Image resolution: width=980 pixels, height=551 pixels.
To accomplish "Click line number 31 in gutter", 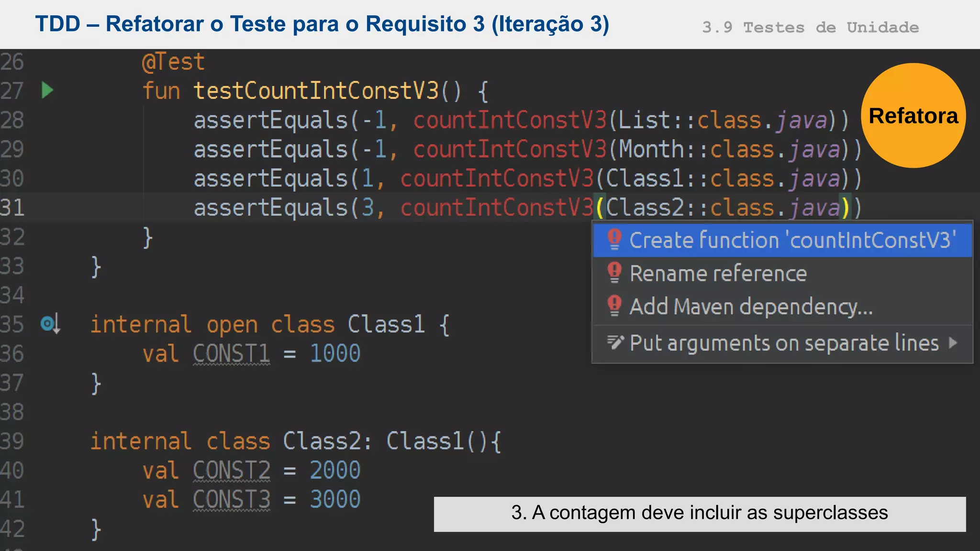I will coord(12,208).
